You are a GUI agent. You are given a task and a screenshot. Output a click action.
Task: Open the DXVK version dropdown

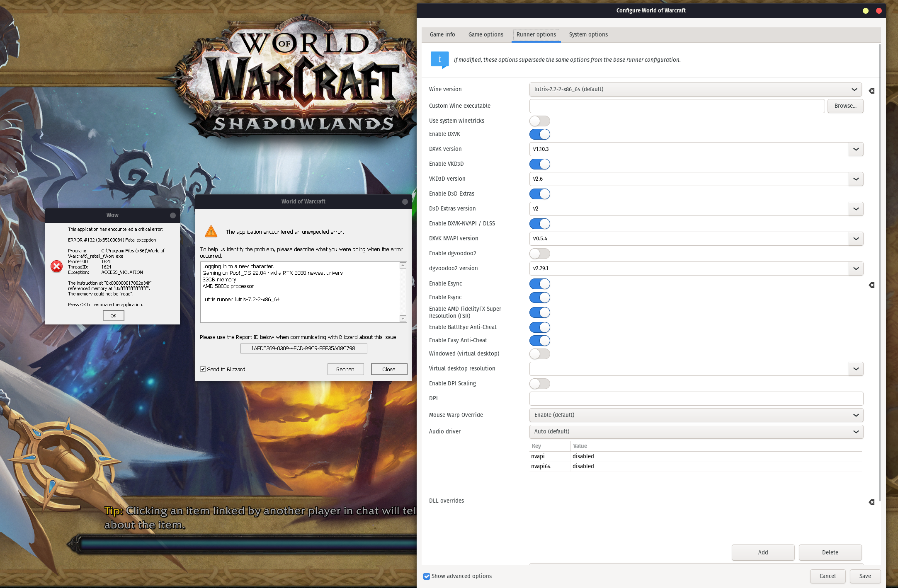coord(856,149)
